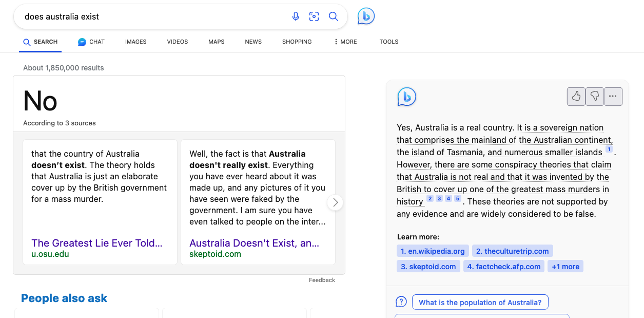Click green skeptoid.com URL under card

tap(215, 254)
